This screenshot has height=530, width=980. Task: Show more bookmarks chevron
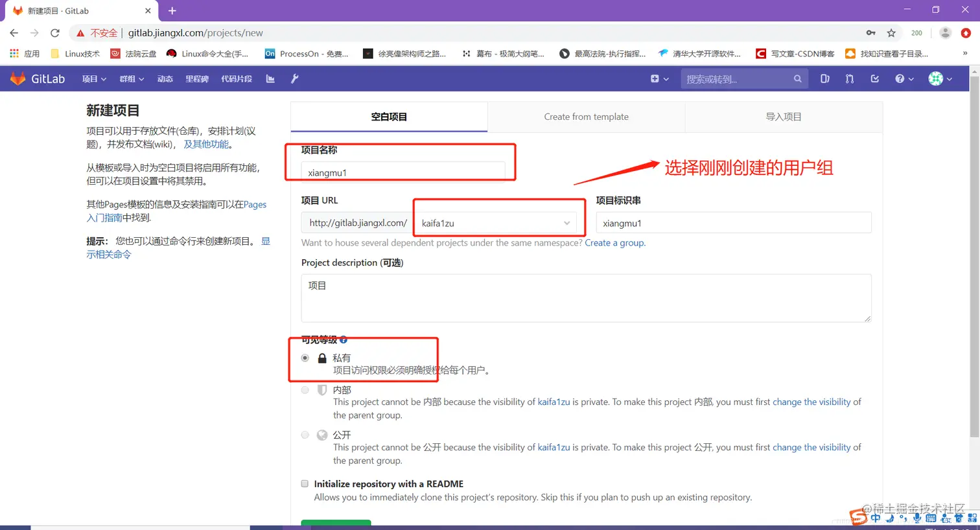click(x=965, y=53)
